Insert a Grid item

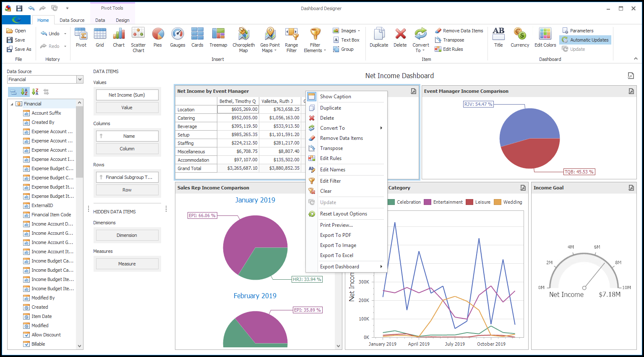point(100,38)
